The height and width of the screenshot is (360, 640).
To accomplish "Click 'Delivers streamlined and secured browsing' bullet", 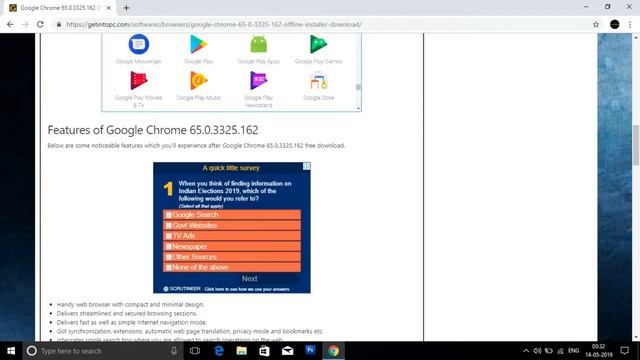I will (x=127, y=313).
